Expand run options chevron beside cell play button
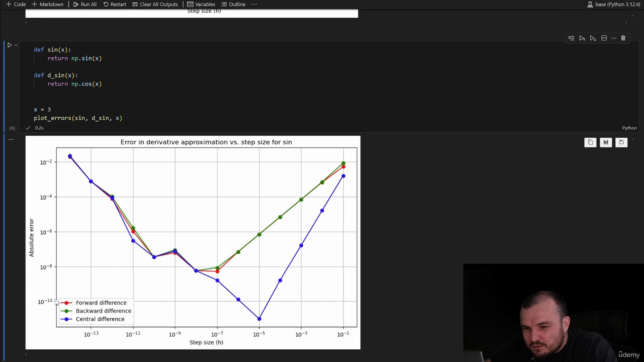The width and height of the screenshot is (644, 362). pyautogui.click(x=16, y=45)
